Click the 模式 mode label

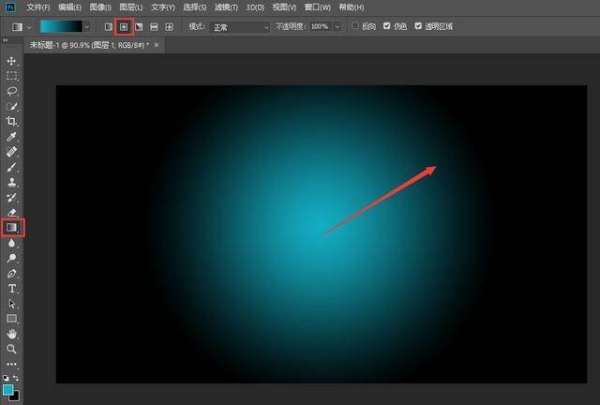click(197, 27)
